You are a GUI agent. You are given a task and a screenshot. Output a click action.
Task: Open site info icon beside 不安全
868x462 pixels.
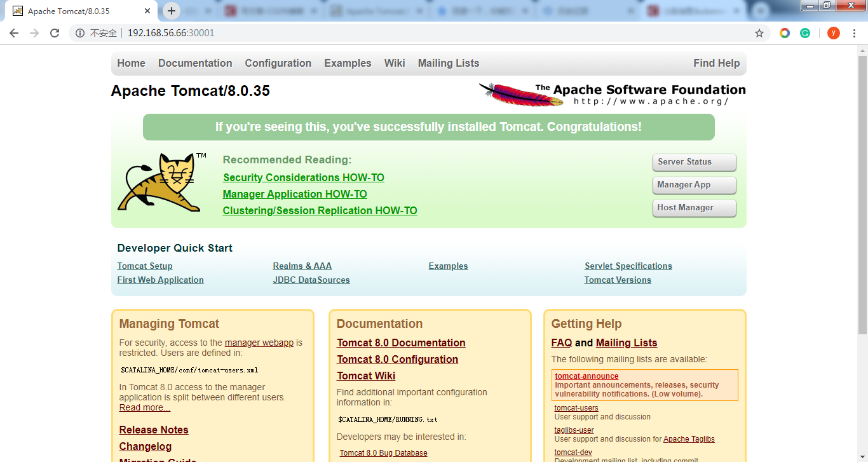pyautogui.click(x=80, y=33)
